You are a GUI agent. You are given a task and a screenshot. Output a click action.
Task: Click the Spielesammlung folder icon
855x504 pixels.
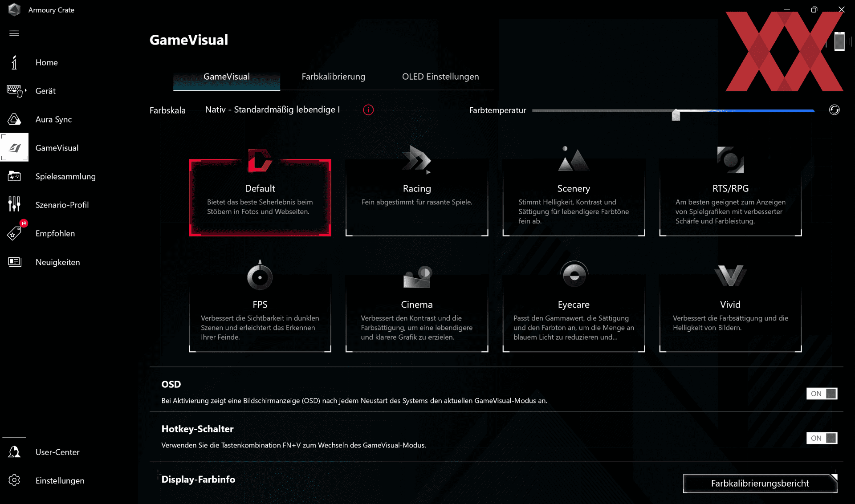click(14, 176)
